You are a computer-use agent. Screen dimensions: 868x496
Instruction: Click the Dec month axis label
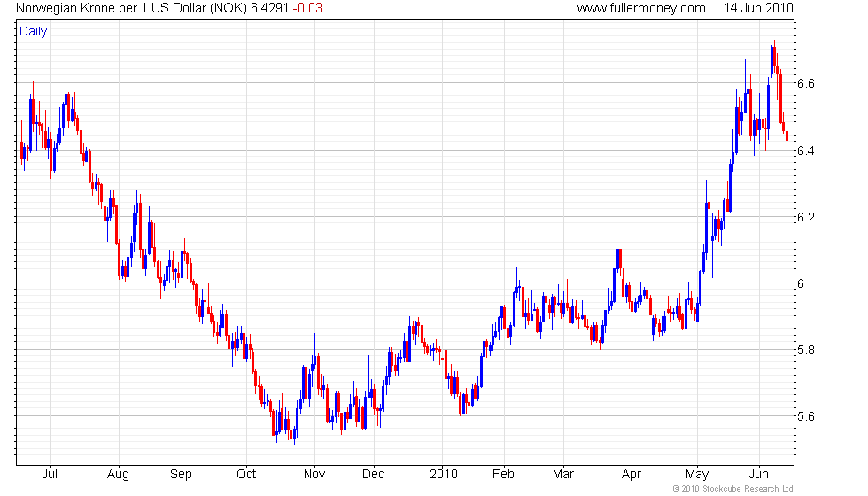[x=374, y=474]
